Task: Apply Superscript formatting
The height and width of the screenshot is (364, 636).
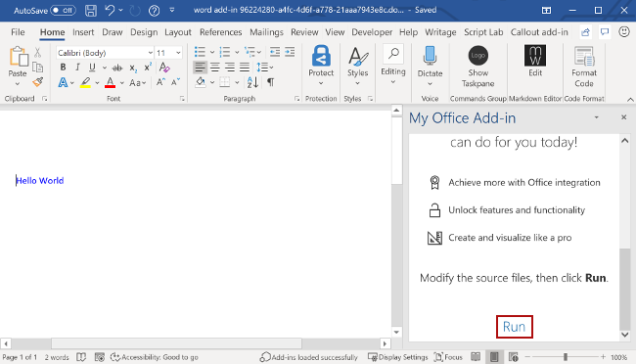Action: coord(148,68)
